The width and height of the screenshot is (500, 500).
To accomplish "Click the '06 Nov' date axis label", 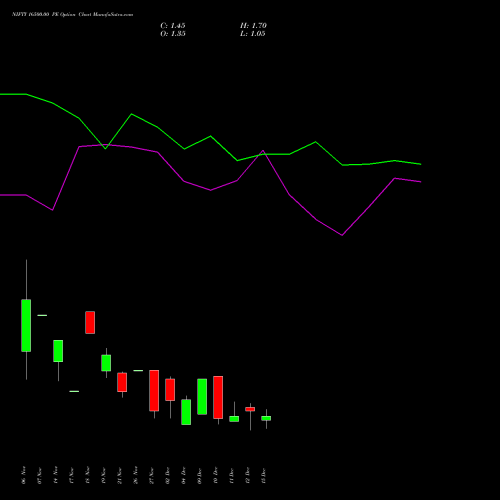I will tap(23, 475).
